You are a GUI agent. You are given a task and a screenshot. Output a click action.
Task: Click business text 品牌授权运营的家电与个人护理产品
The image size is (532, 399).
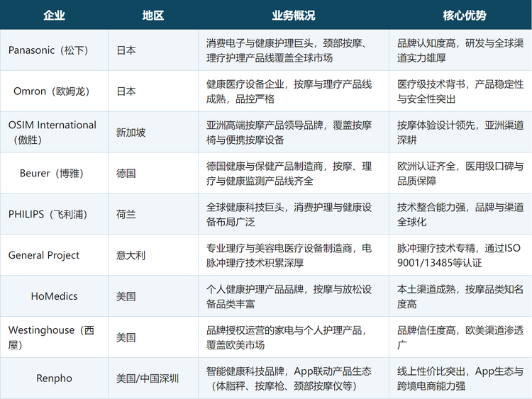click(x=284, y=330)
